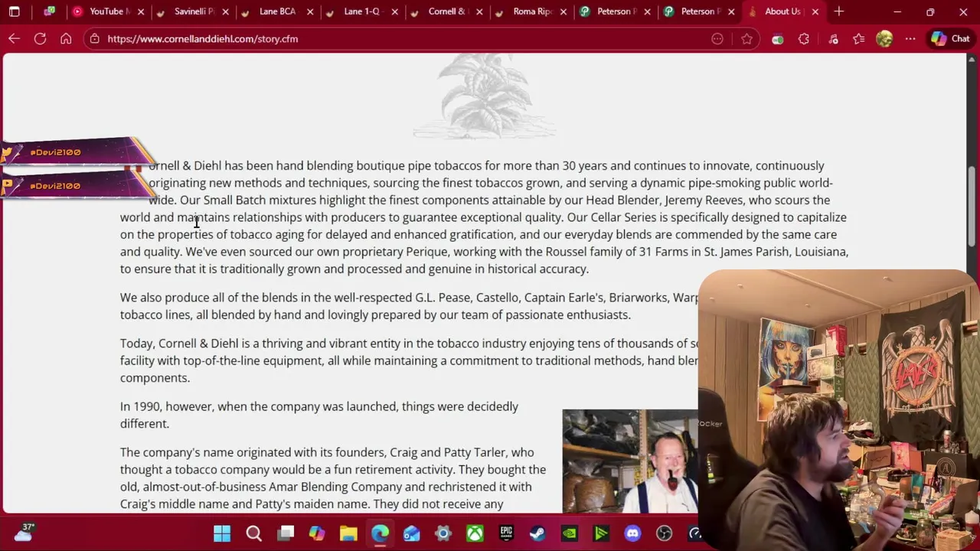Open File Explorer from taskbar

[x=348, y=533]
